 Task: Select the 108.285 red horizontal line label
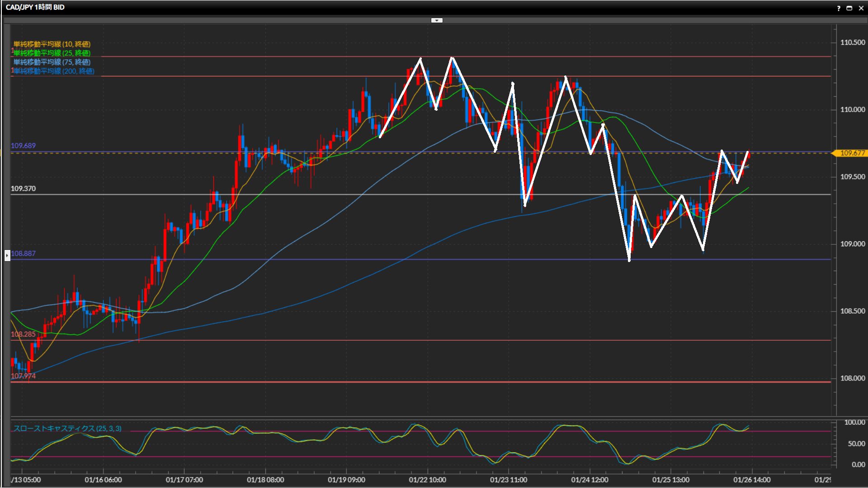click(x=23, y=334)
